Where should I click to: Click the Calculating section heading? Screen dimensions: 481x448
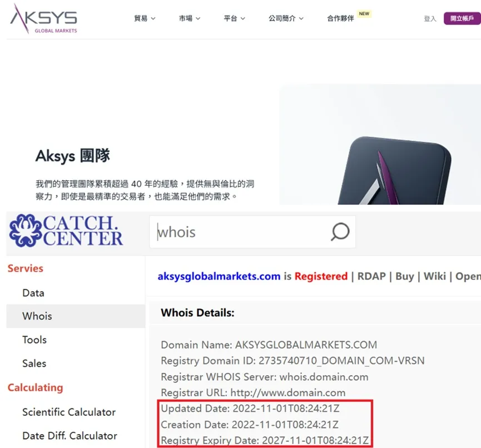click(x=35, y=387)
